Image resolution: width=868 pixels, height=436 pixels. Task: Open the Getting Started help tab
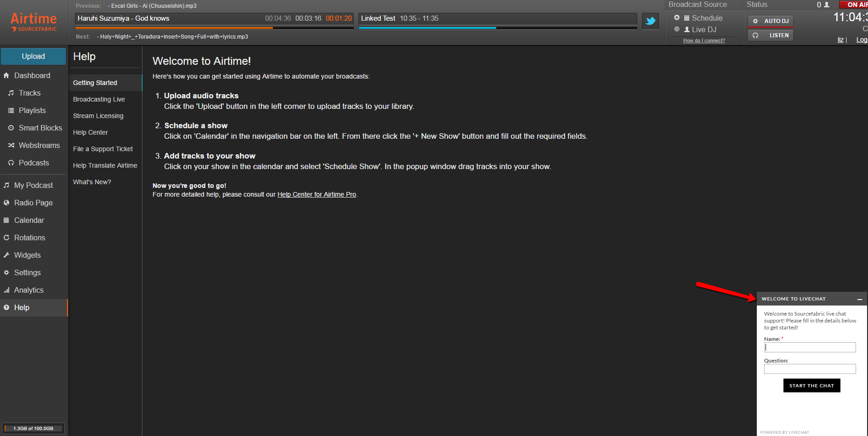pyautogui.click(x=105, y=83)
